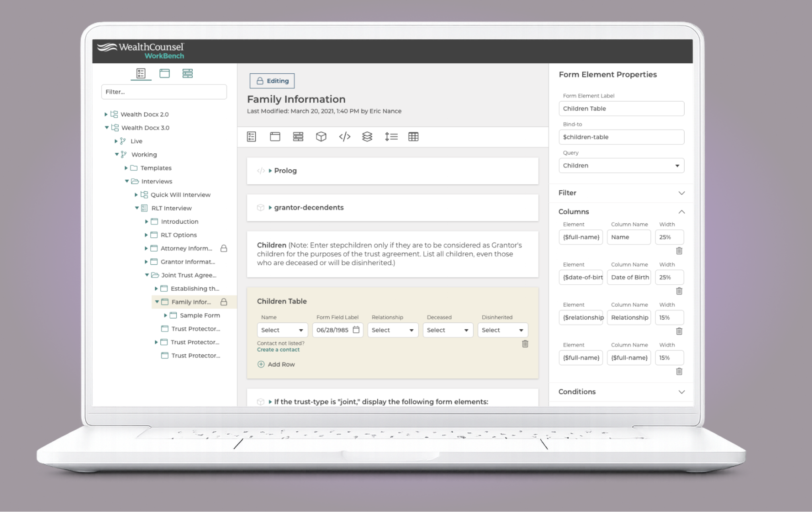The height and width of the screenshot is (512, 812).
Task: Click the Create a contact link
Action: tap(278, 350)
